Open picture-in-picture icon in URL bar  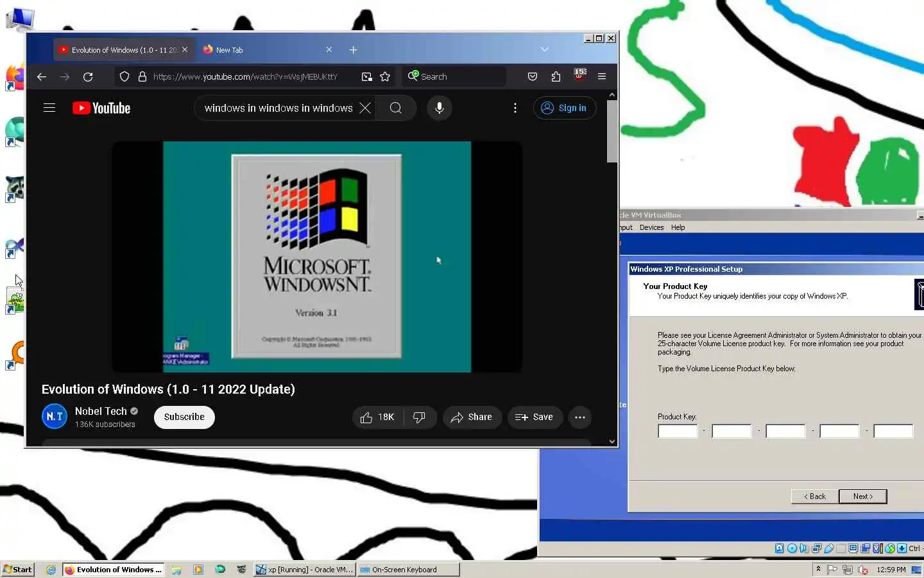tap(366, 76)
